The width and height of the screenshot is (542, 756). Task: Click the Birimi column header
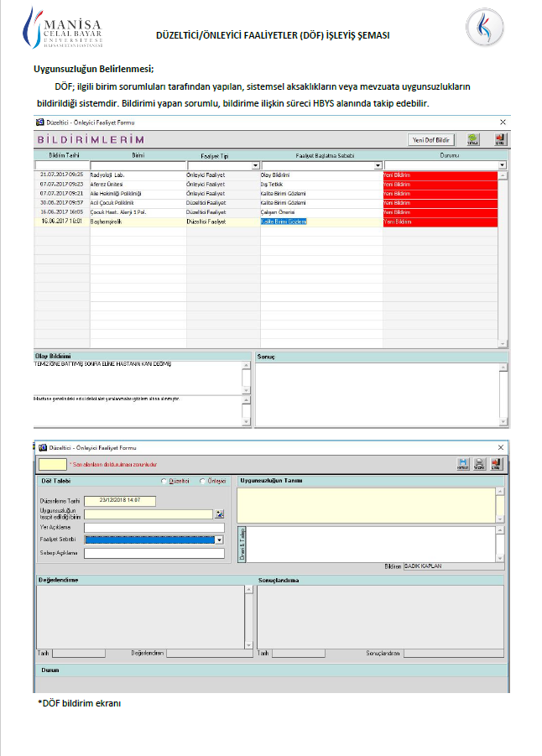tap(138, 155)
